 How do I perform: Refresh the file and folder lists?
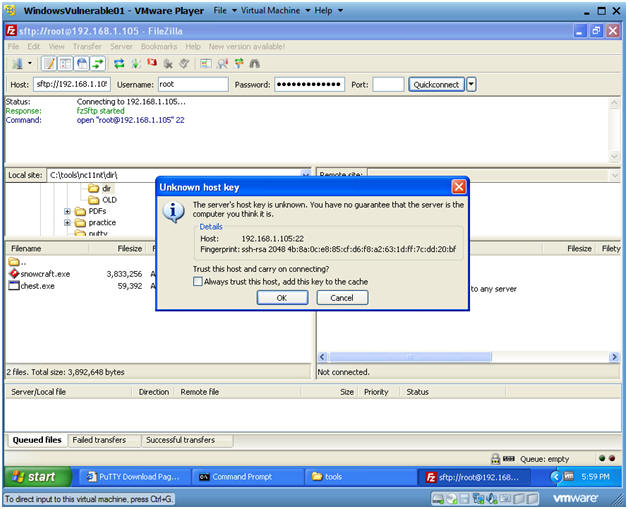119,64
